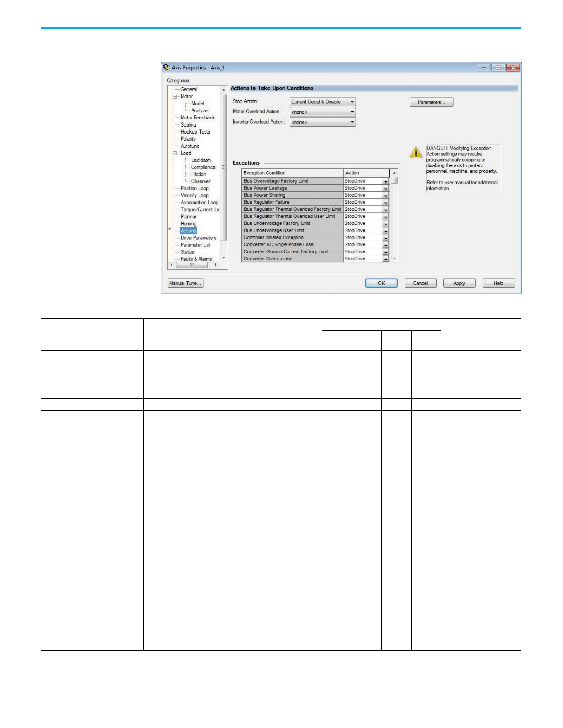Click the Axis Properties title bar icon
This screenshot has height=728, width=563.
point(167,67)
